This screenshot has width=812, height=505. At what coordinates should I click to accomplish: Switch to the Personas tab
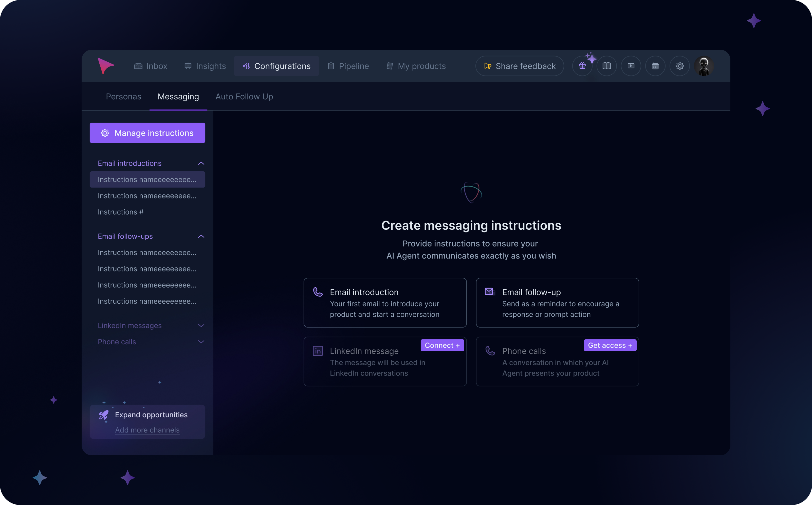click(x=123, y=97)
